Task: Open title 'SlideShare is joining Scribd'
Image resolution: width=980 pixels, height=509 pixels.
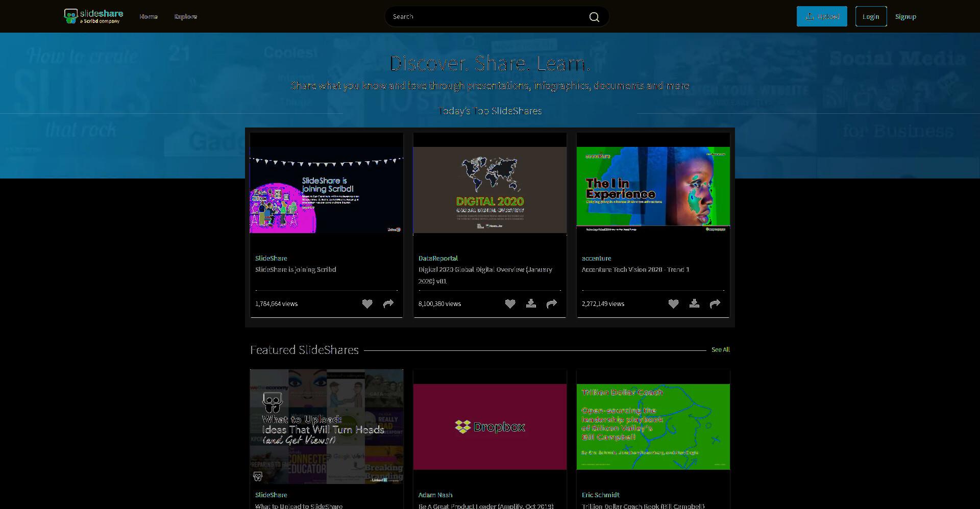Action: pyautogui.click(x=296, y=270)
